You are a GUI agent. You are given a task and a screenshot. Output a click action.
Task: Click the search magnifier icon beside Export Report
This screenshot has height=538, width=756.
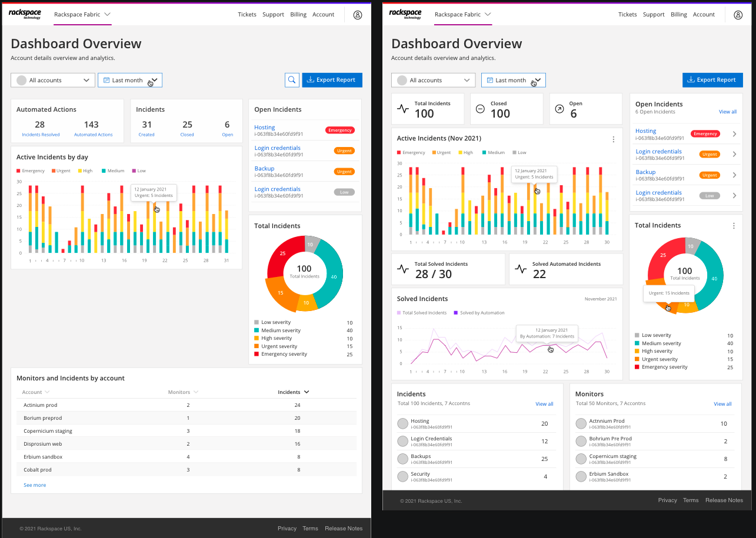pyautogui.click(x=292, y=80)
